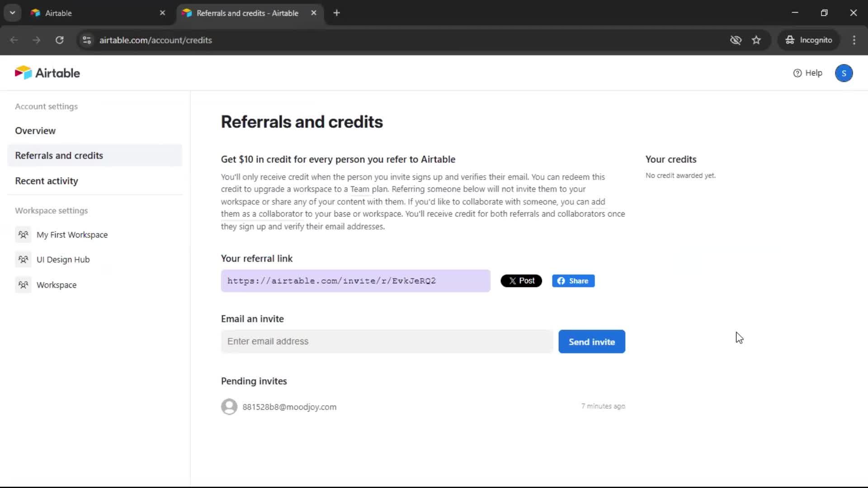
Task: Click the Team plan link
Action: click(360, 189)
